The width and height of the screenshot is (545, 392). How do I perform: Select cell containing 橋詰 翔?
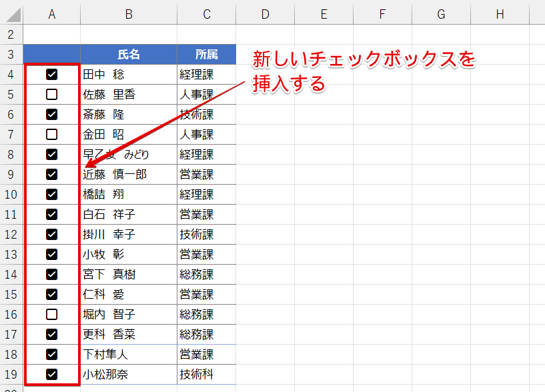coord(129,194)
